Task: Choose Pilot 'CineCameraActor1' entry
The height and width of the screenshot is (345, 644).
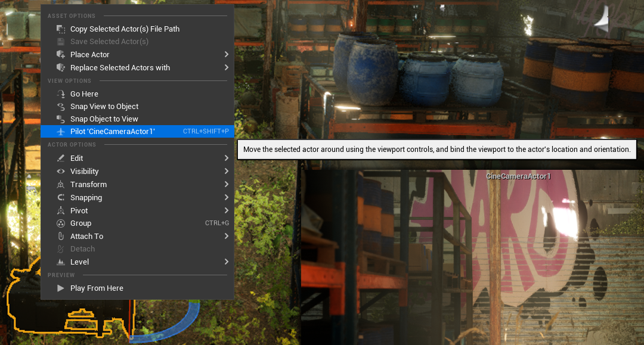Action: tap(137, 132)
